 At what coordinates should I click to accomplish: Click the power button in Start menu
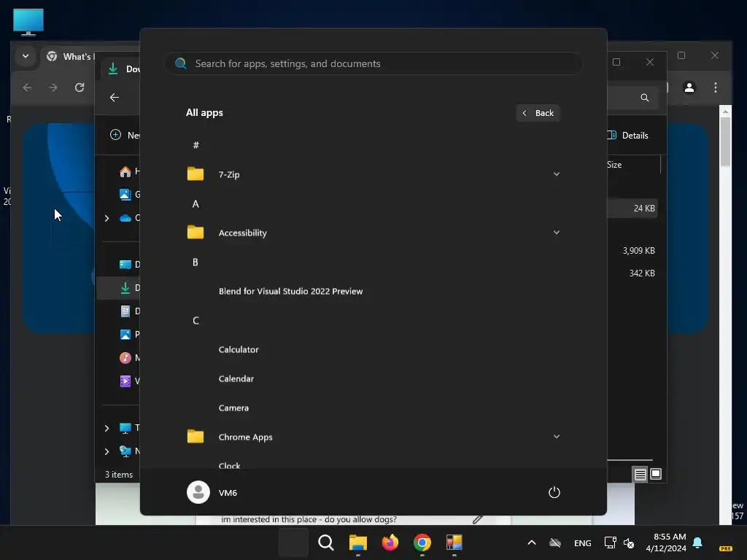pos(554,492)
